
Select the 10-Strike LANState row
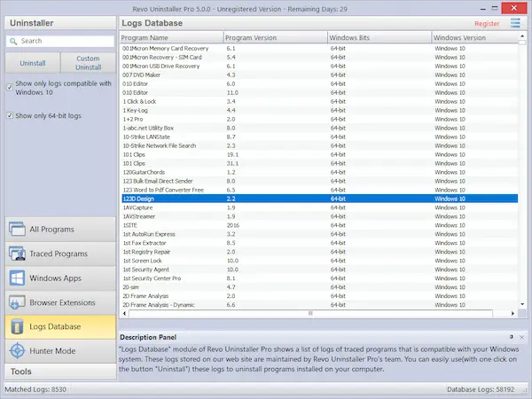click(319, 137)
